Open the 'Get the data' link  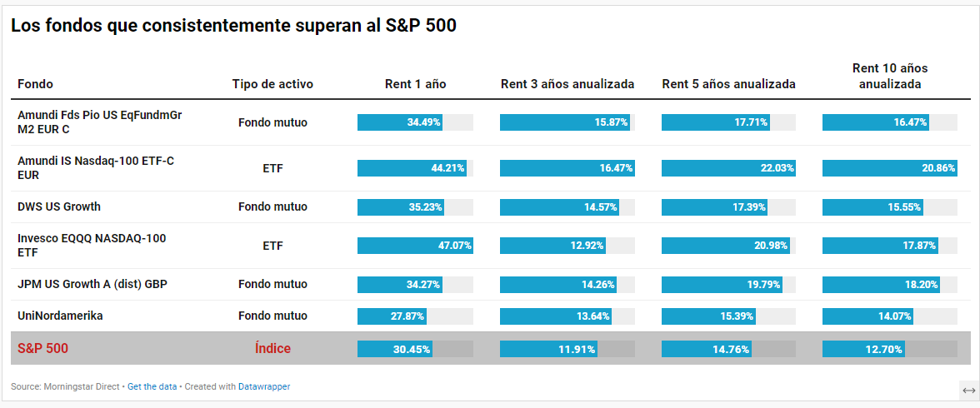pyautogui.click(x=152, y=386)
